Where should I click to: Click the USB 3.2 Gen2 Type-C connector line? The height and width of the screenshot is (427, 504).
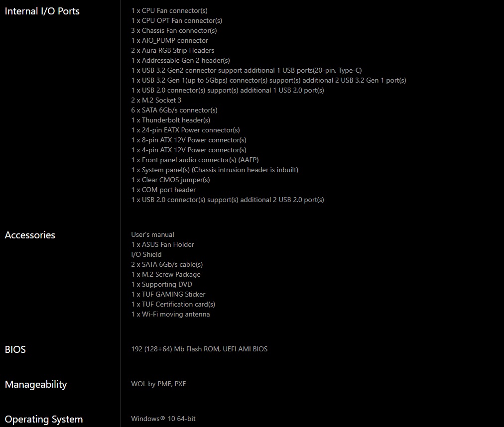tap(247, 70)
